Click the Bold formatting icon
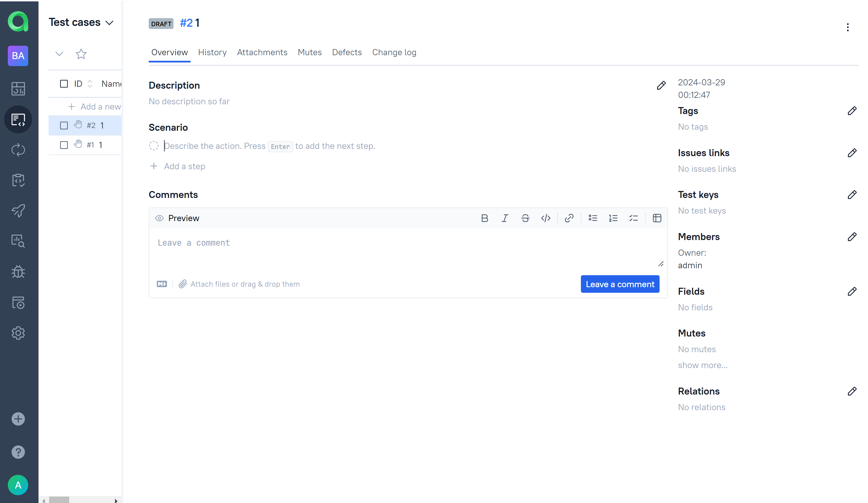 pos(484,218)
